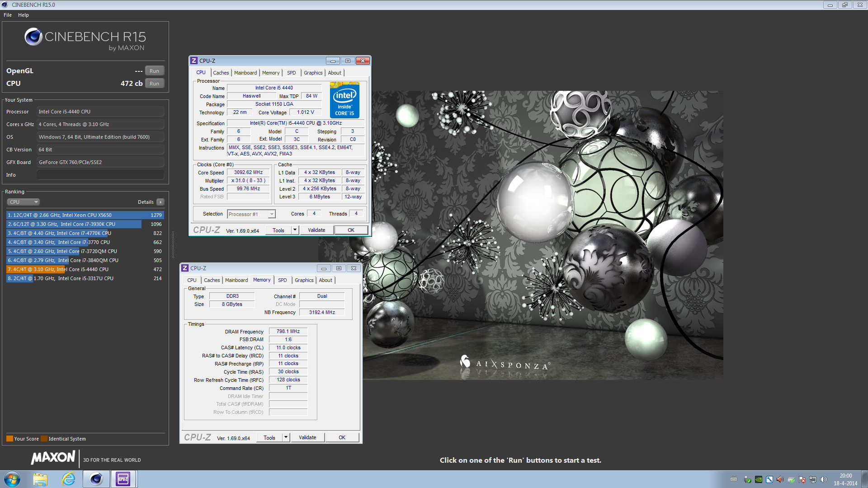
Task: Click OK in lower CPU-Z window
Action: (342, 437)
